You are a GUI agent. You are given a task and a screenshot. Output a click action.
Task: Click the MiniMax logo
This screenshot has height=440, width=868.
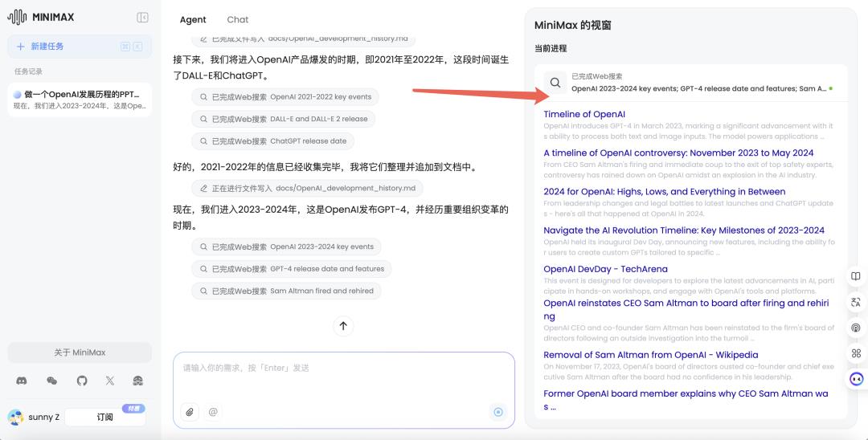41,17
